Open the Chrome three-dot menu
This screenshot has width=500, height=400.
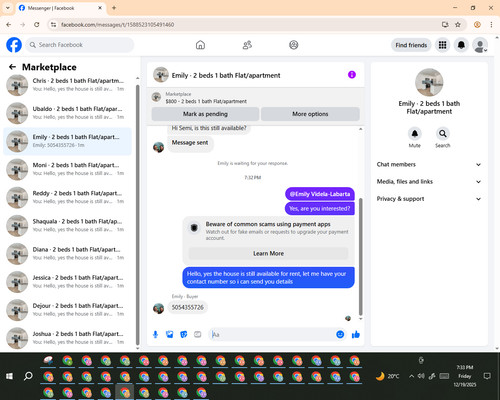pos(491,25)
